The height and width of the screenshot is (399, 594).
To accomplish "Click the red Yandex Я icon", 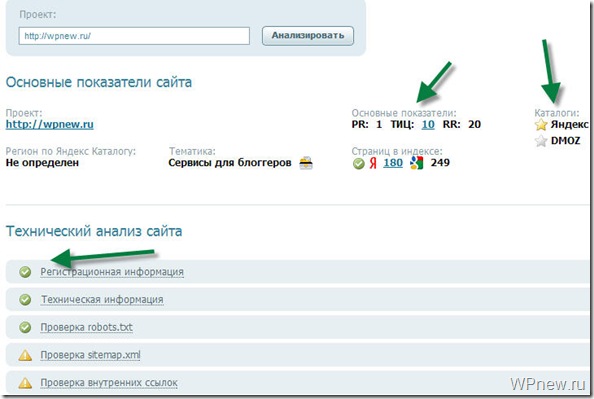I will point(373,163).
